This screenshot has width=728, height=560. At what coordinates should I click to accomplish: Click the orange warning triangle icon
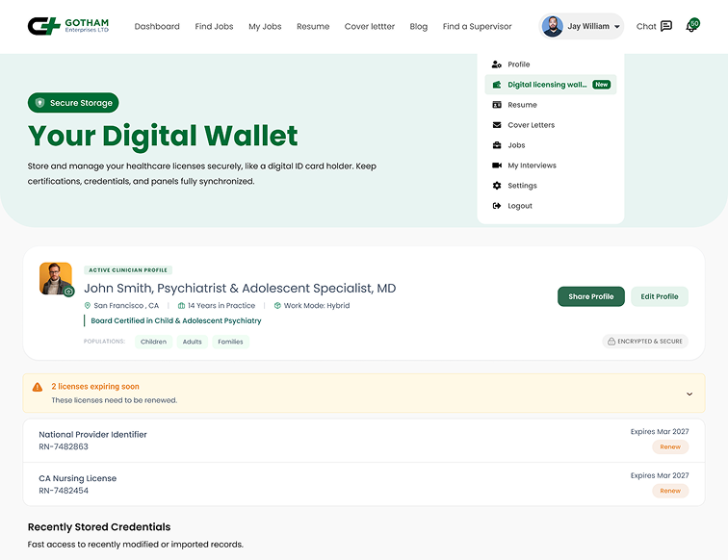tap(38, 387)
